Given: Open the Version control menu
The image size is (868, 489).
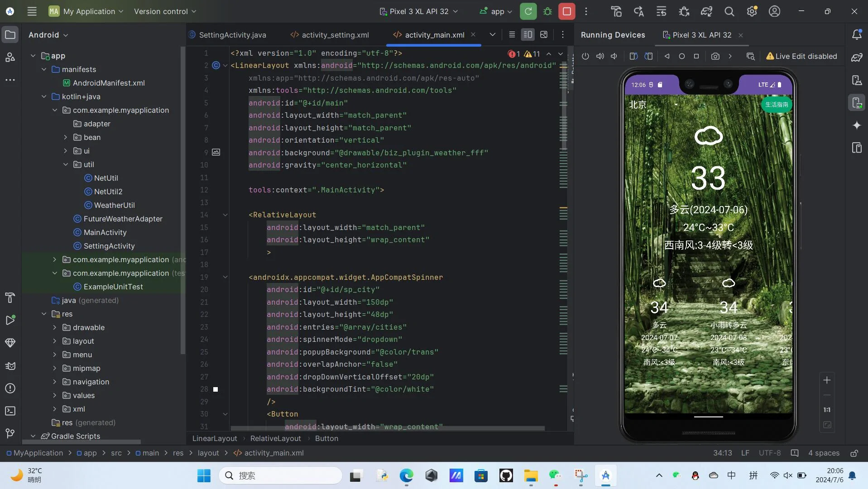Looking at the screenshot, I should click(164, 11).
